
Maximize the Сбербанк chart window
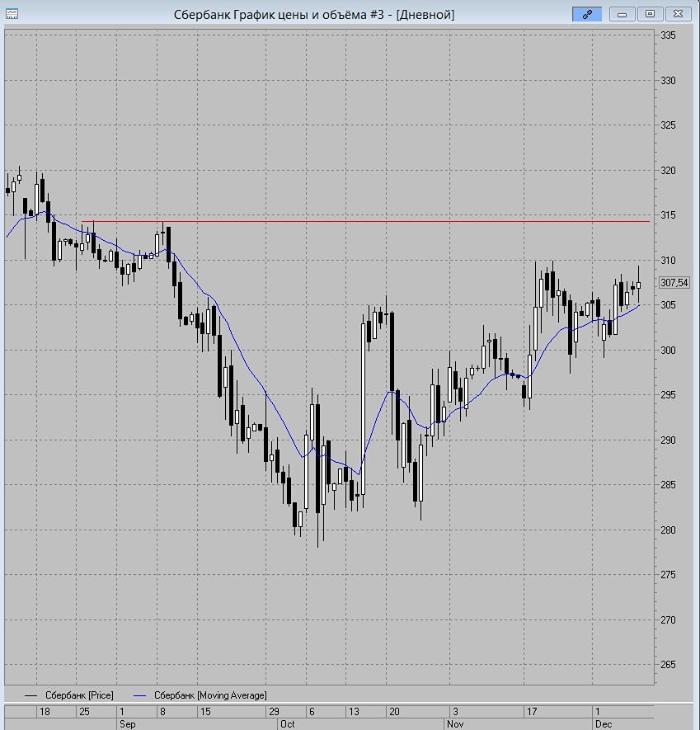coord(651,14)
